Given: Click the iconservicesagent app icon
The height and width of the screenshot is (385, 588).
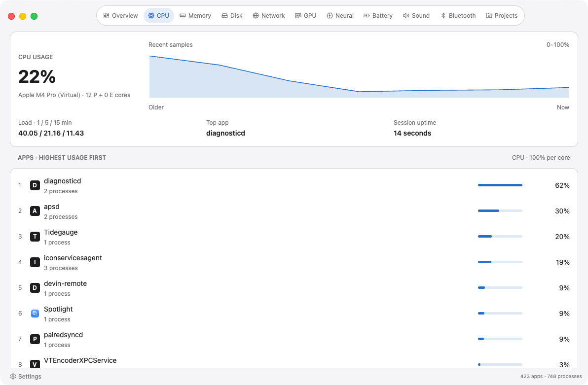Looking at the screenshot, I should (x=35, y=262).
